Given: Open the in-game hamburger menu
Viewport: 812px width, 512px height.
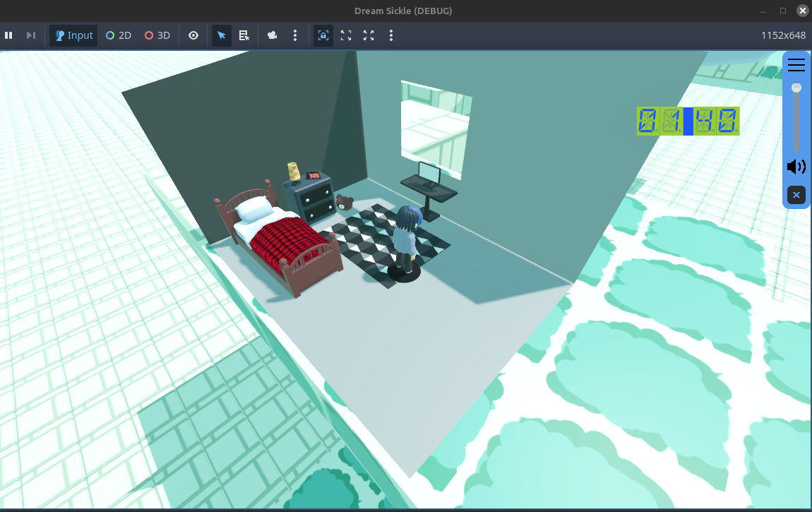Looking at the screenshot, I should coord(796,65).
